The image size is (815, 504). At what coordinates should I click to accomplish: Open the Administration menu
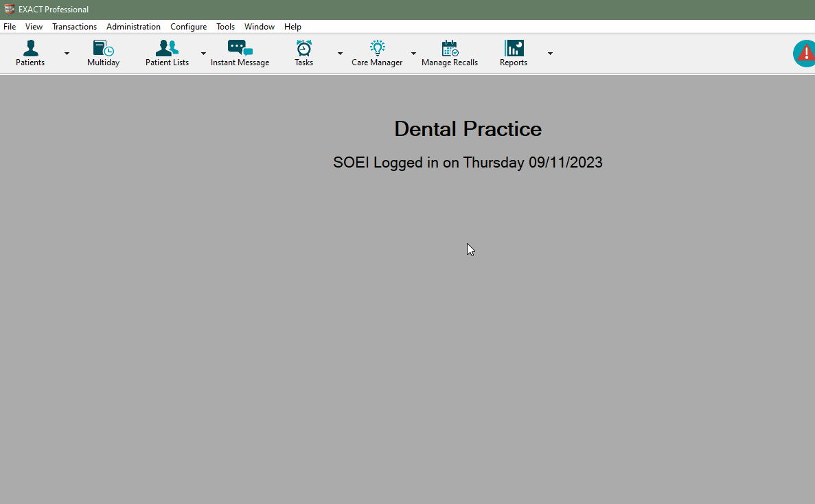(134, 27)
